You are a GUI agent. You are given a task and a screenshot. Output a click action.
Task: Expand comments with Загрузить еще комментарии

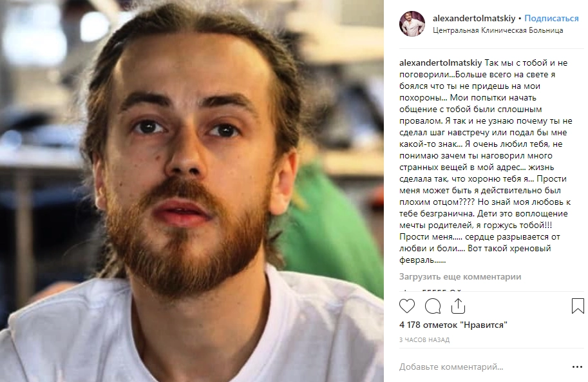460,276
